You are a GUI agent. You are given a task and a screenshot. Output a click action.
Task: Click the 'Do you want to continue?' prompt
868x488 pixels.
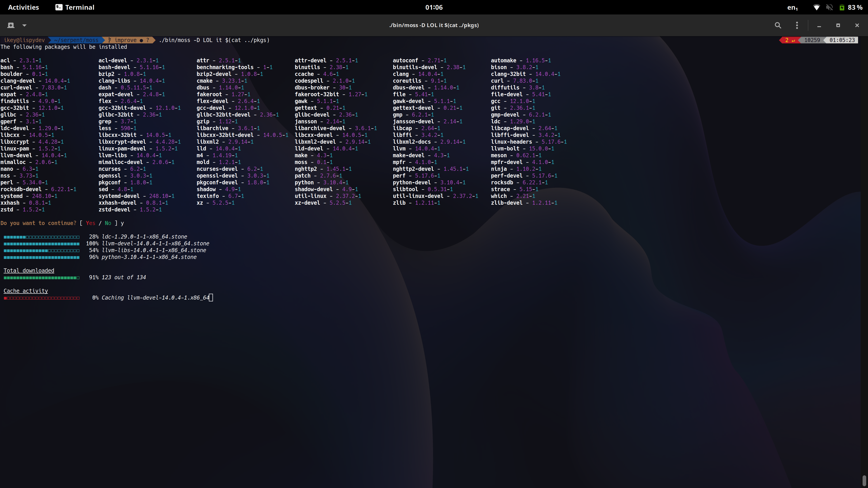38,223
